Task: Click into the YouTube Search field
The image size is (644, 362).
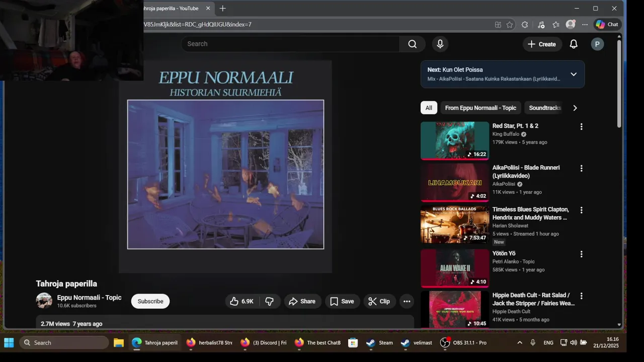Action: (x=290, y=44)
